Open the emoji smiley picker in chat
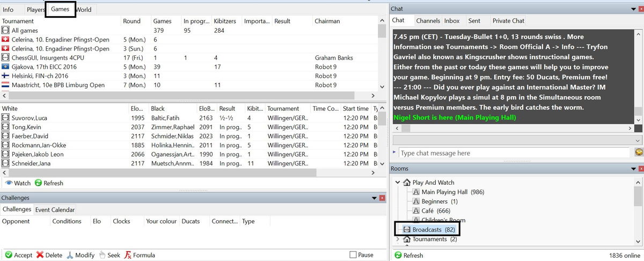This screenshot has width=644, height=261. pos(639,153)
